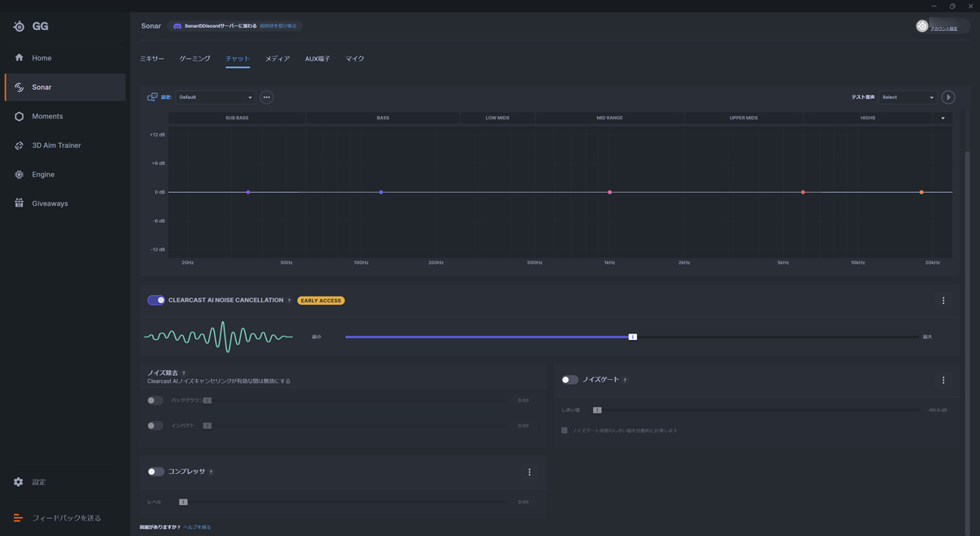Click the インパクト slider handle

point(207,426)
